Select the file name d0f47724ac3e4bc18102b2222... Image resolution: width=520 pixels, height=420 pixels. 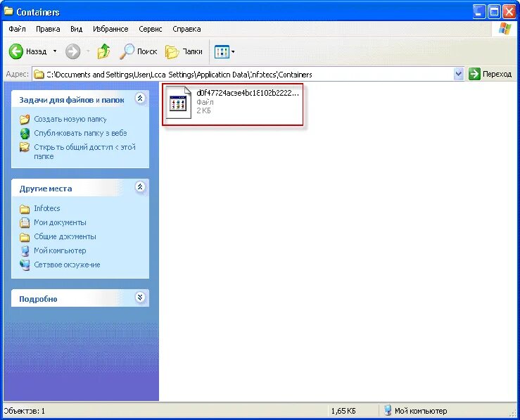tap(248, 93)
